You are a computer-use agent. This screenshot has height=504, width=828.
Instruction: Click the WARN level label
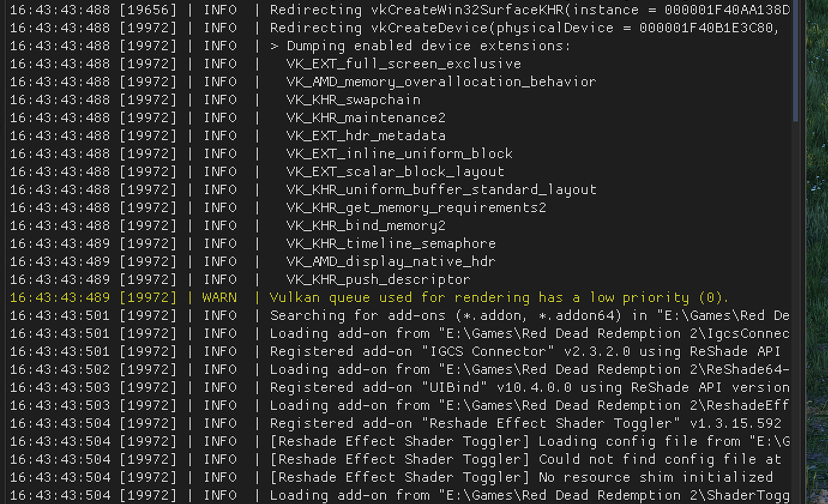tap(219, 297)
